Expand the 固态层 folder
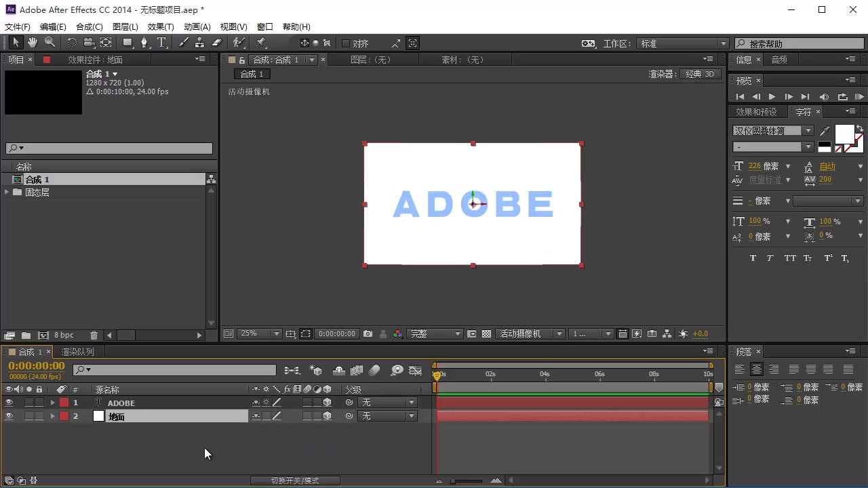The width and height of the screenshot is (868, 488). [x=7, y=192]
